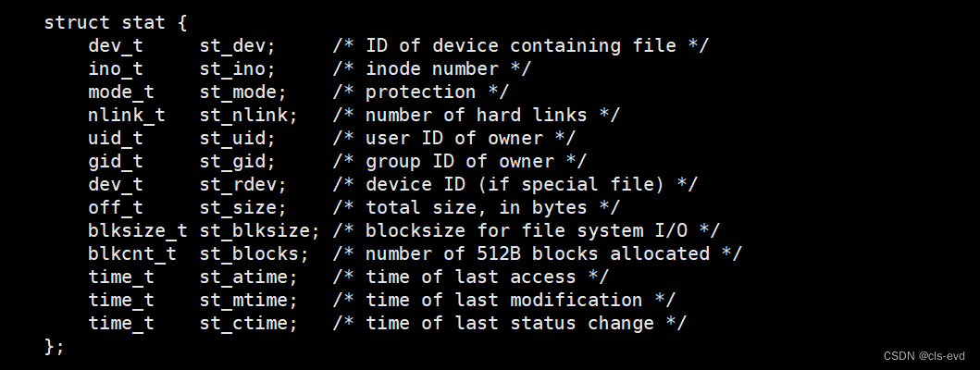Select the nlink_t type keyword
Screen dimensions: 980x370
point(127,115)
